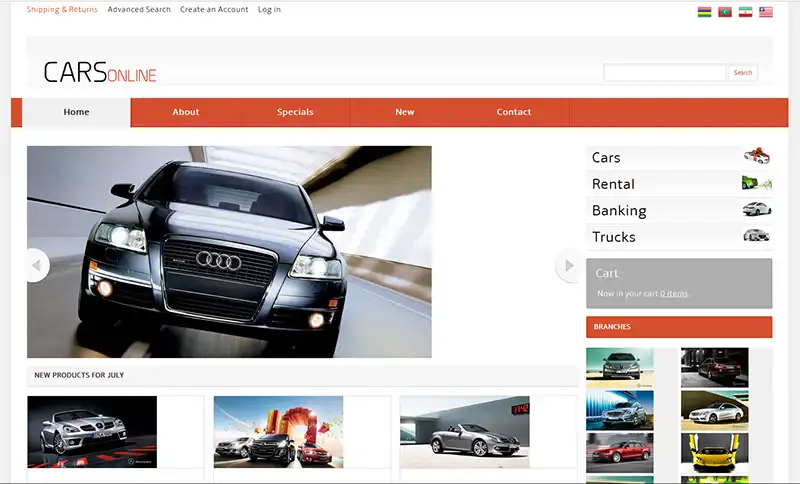Go to Specials in the navigation bar

(295, 112)
